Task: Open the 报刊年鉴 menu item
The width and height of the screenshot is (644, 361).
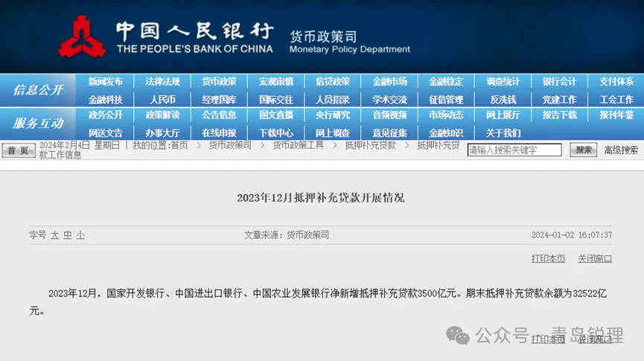Action: (x=616, y=115)
